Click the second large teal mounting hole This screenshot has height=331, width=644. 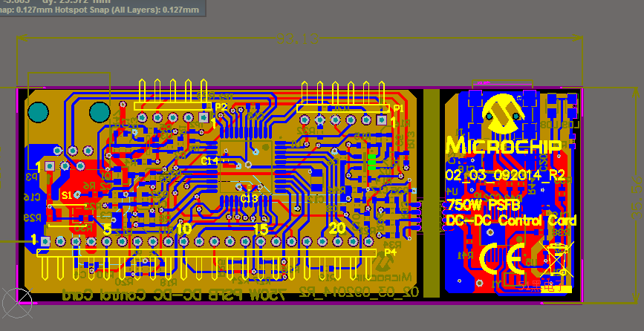point(100,112)
